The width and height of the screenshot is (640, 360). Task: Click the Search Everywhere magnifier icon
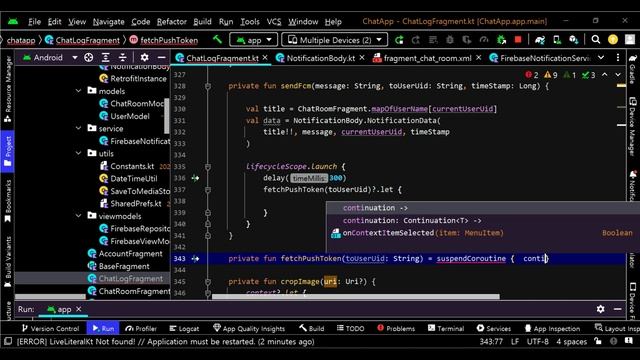coord(596,40)
